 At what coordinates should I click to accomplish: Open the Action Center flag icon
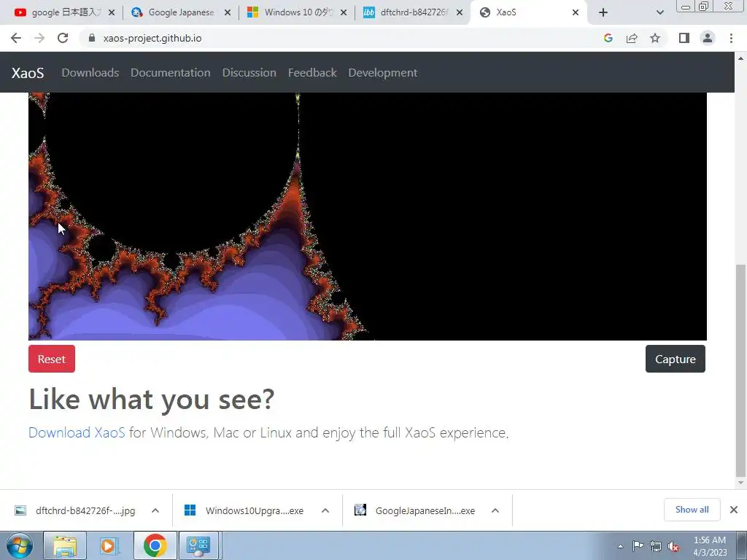[637, 546]
